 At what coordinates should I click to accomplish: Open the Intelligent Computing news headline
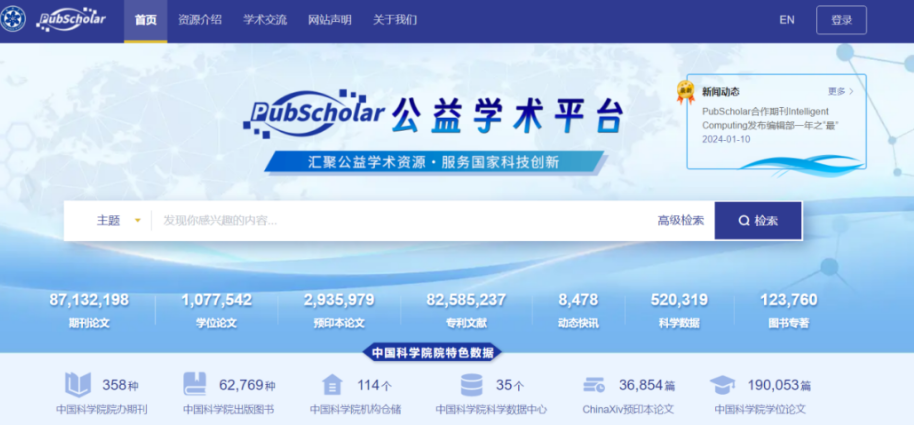[x=769, y=118]
